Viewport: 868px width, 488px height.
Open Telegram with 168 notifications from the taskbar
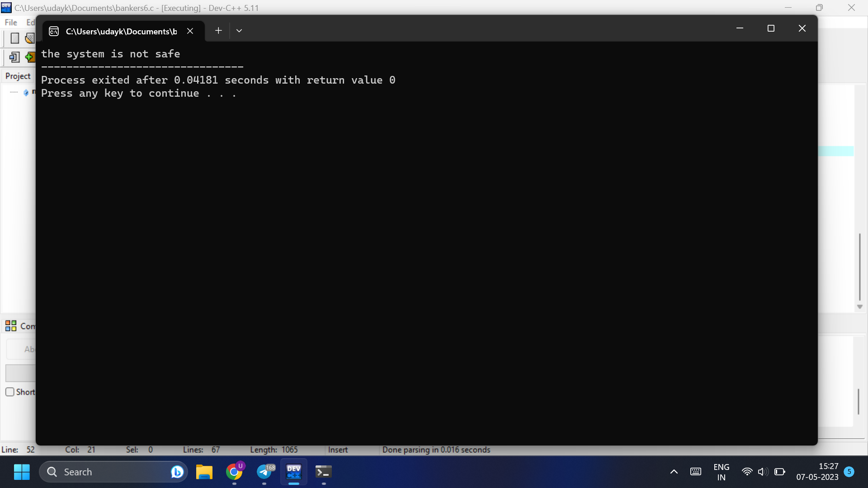(x=265, y=471)
